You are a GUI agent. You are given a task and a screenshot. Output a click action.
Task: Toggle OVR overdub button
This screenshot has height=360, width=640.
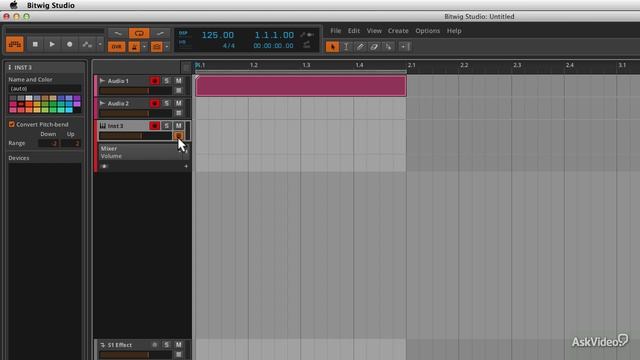117,47
